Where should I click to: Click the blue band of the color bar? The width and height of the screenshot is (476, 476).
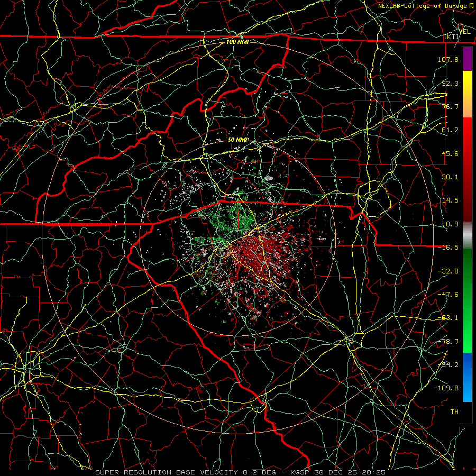(x=467, y=377)
